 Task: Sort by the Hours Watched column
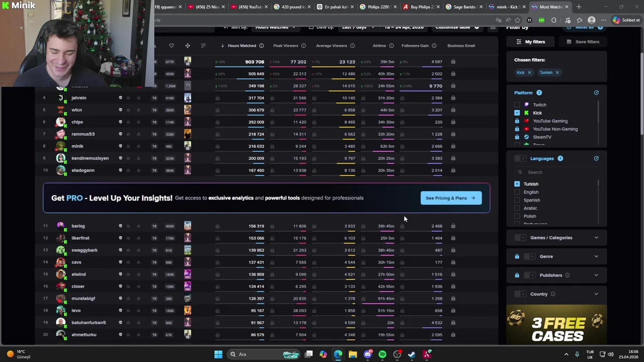tap(242, 46)
